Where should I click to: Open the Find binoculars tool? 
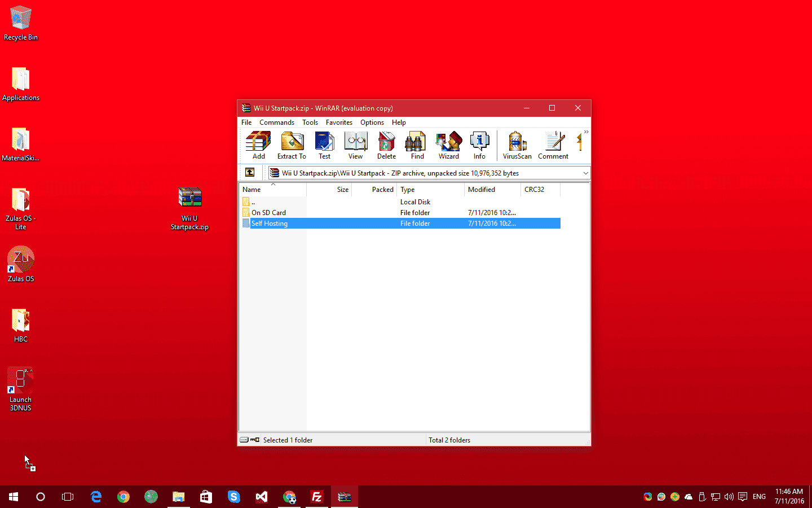point(417,145)
